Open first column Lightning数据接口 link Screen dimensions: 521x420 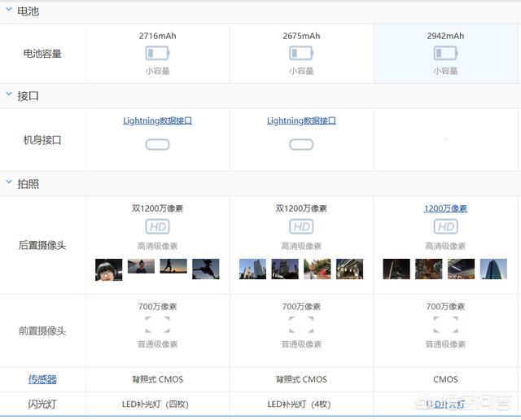[157, 120]
